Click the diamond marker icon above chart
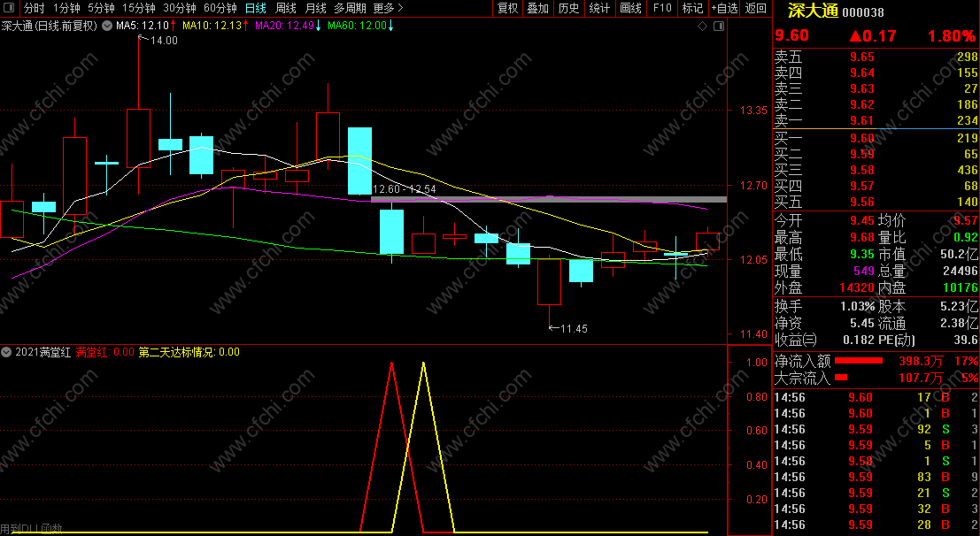 (703, 27)
